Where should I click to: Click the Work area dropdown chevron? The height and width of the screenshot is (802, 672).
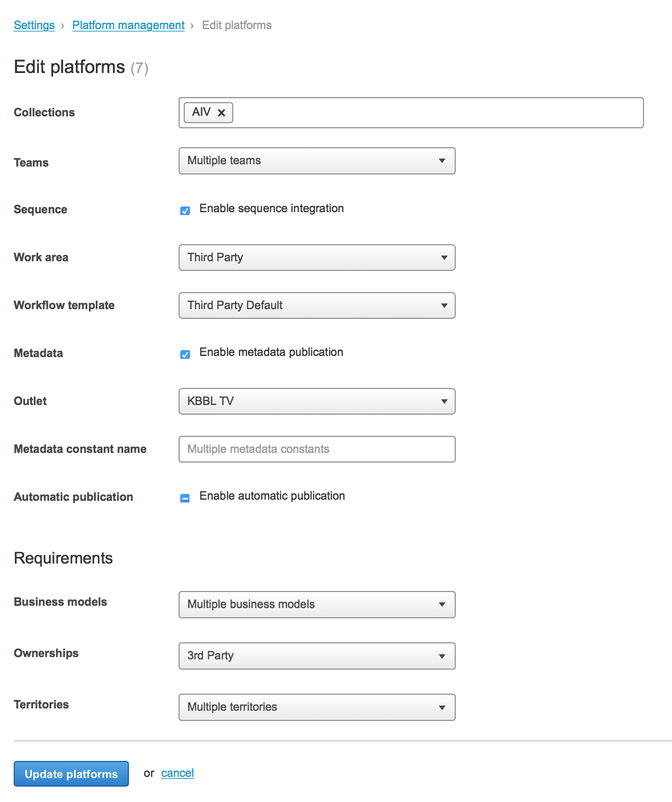pos(444,257)
